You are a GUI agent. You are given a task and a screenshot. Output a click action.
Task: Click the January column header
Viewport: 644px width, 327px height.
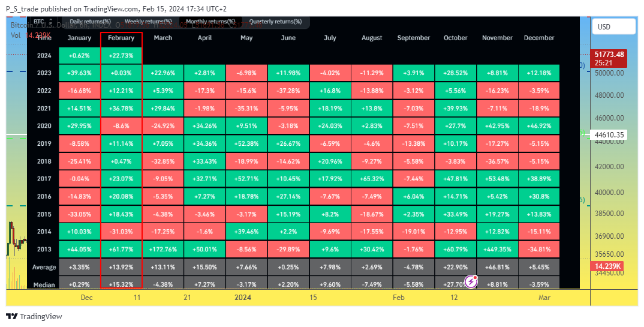pos(79,38)
